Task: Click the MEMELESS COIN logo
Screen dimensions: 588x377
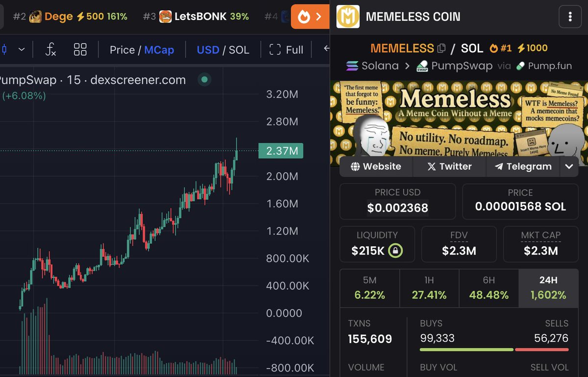Action: point(348,17)
